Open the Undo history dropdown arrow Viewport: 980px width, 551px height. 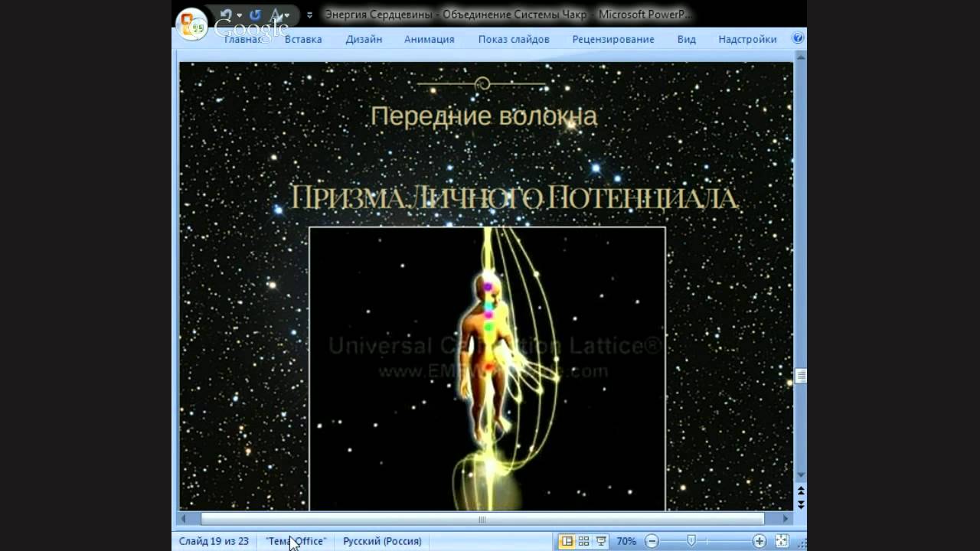pos(240,15)
